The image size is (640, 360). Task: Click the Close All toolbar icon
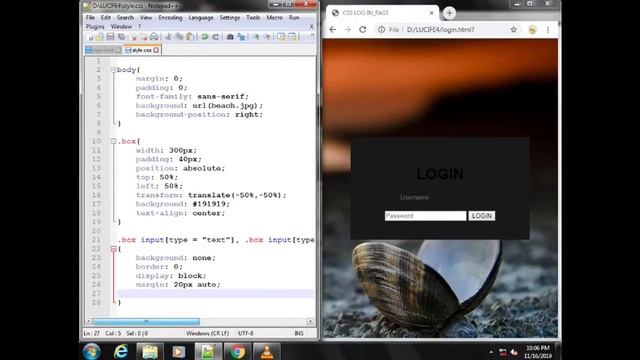click(x=144, y=37)
